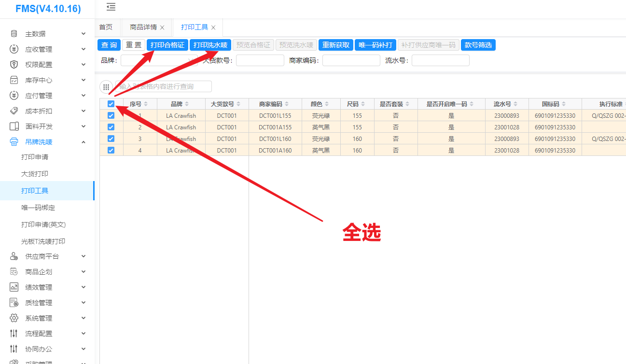Collapse the sidebar with the menu fold icon
The height and width of the screenshot is (364, 626).
tap(111, 7)
